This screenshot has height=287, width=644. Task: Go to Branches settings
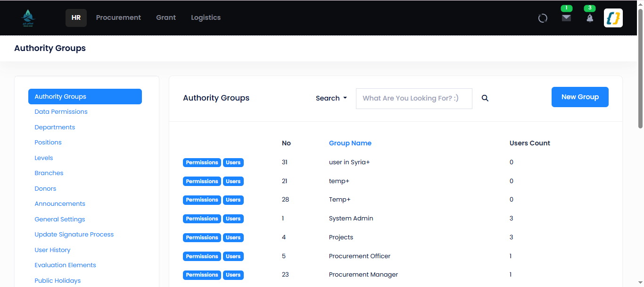(49, 173)
